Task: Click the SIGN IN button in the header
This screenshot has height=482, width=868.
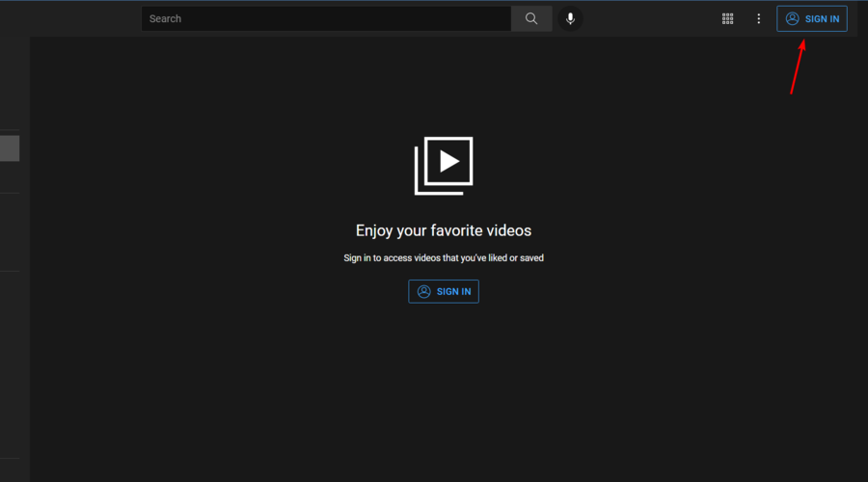Action: click(811, 19)
